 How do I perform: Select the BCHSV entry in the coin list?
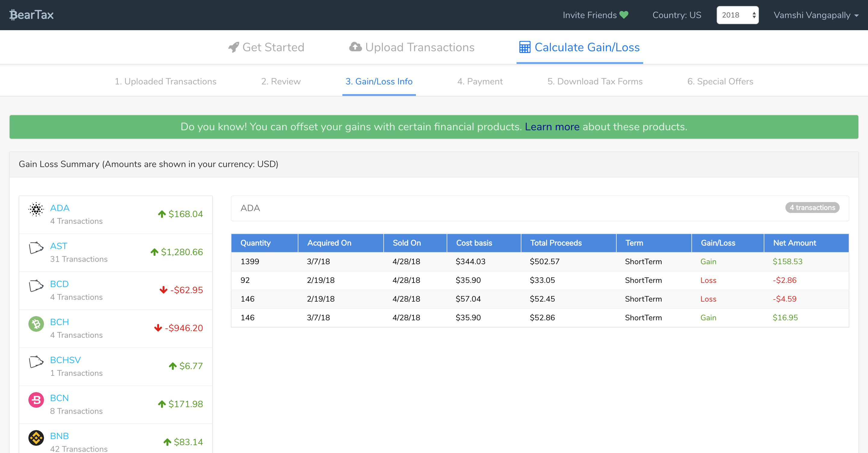(x=65, y=360)
